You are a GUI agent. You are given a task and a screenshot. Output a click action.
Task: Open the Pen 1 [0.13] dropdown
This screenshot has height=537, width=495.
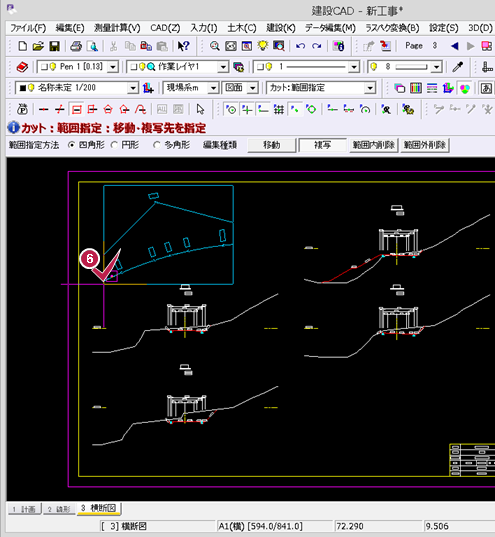(x=113, y=67)
